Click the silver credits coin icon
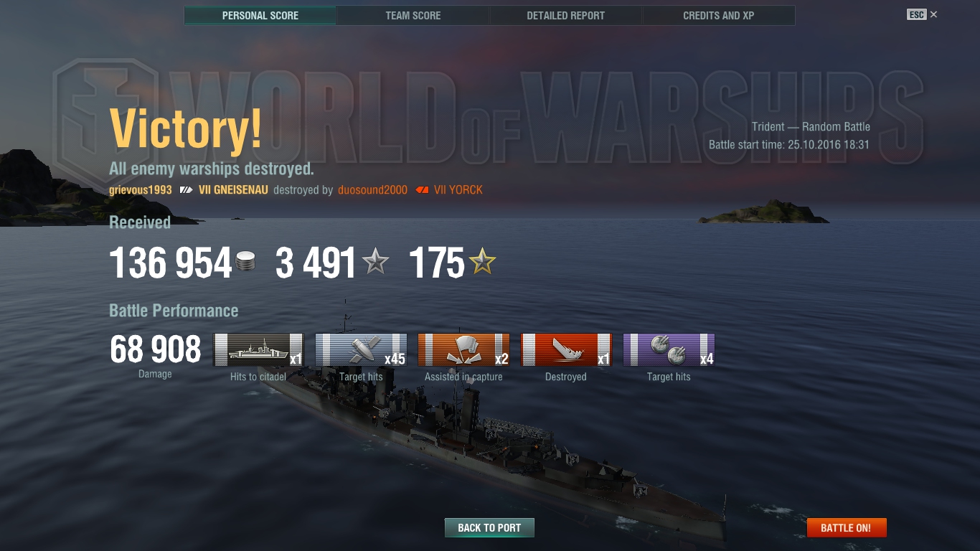Viewport: 980px width, 551px height. pos(245,261)
